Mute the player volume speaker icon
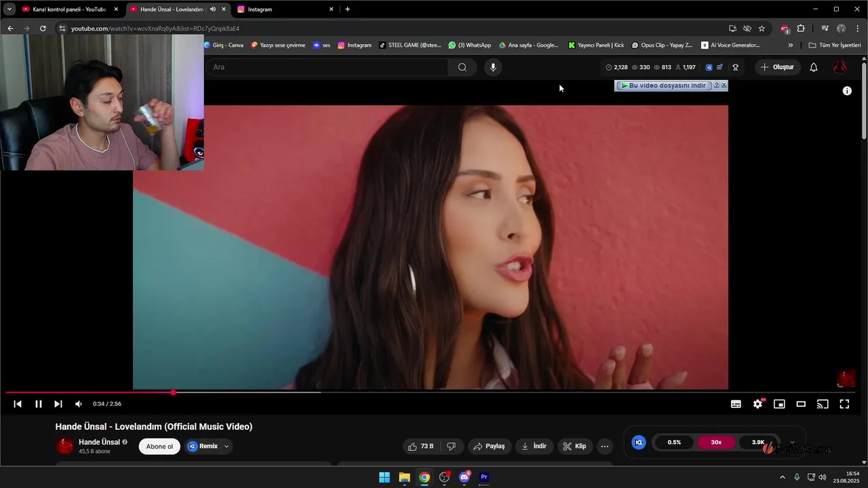This screenshot has width=868, height=488. [x=79, y=404]
